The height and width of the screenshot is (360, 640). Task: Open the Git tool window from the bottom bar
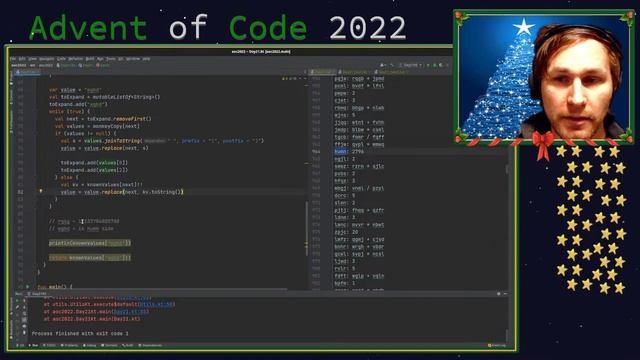coord(21,345)
